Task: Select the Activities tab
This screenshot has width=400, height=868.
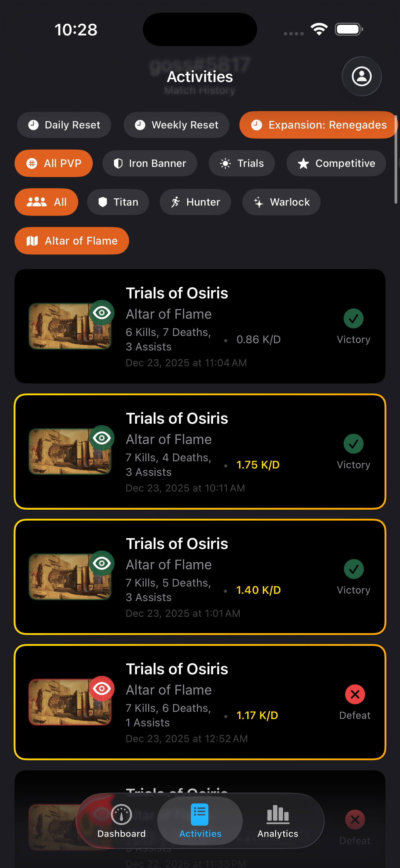Action: point(200,820)
